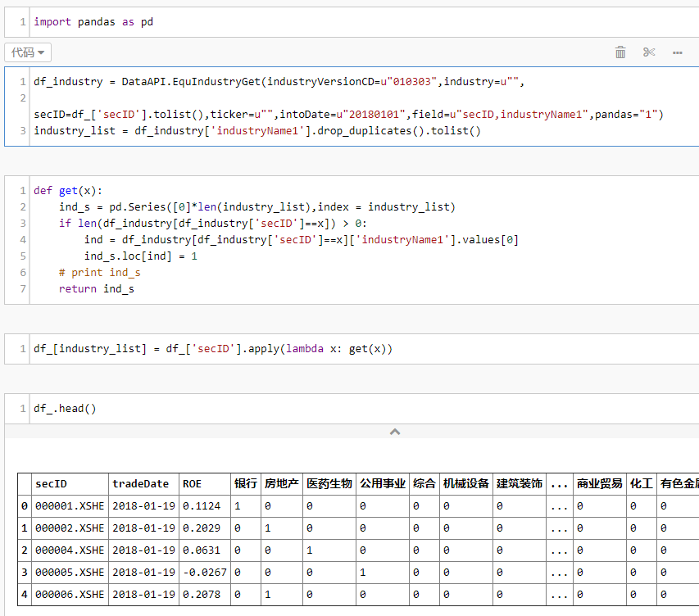Click the scissors cut cell icon
Screen dimensions: 699x616
pyautogui.click(x=649, y=52)
